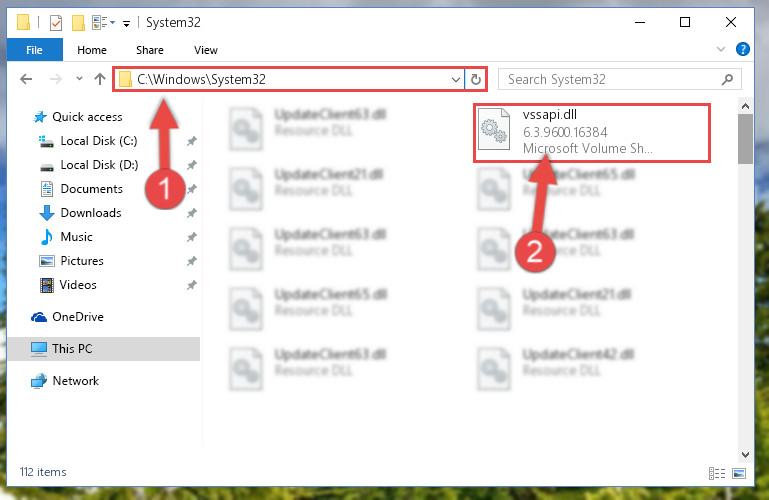The image size is (769, 500).
Task: Click the vertical scrollbar down arrow
Action: pyautogui.click(x=745, y=454)
